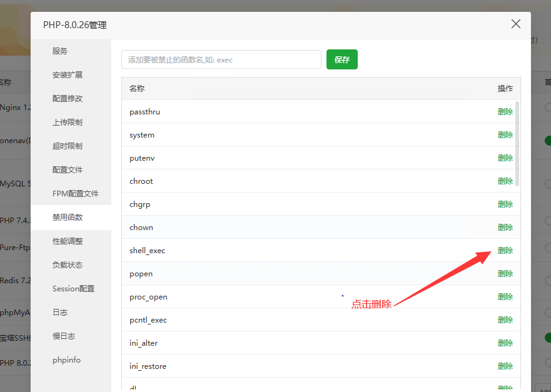This screenshot has width=551, height=392.
Task: Open the 配置文件 tab
Action: tap(68, 170)
